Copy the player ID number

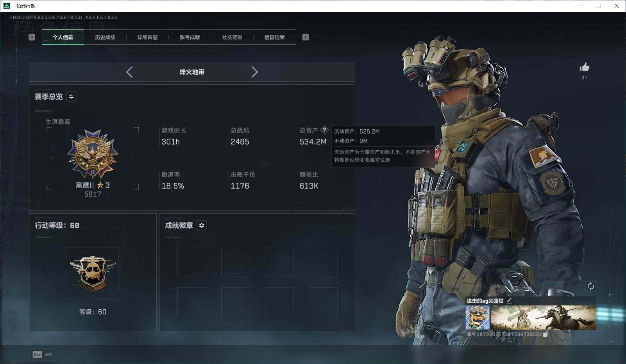(546, 334)
